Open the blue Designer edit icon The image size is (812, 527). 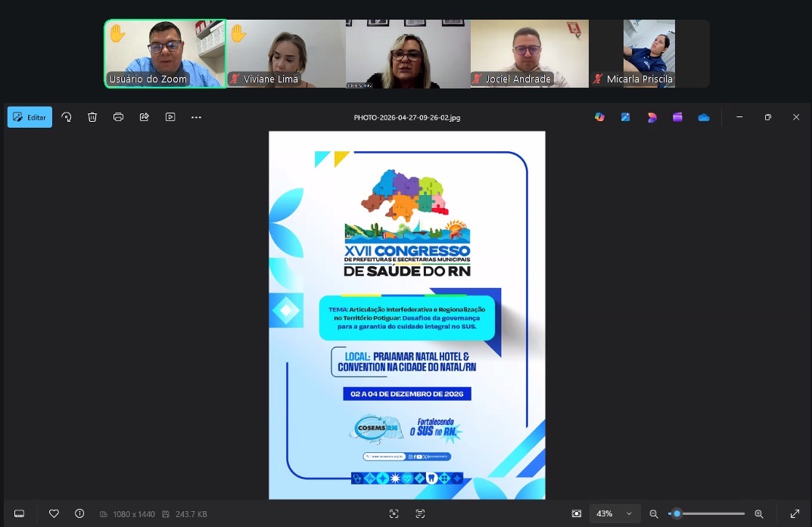pyautogui.click(x=626, y=117)
